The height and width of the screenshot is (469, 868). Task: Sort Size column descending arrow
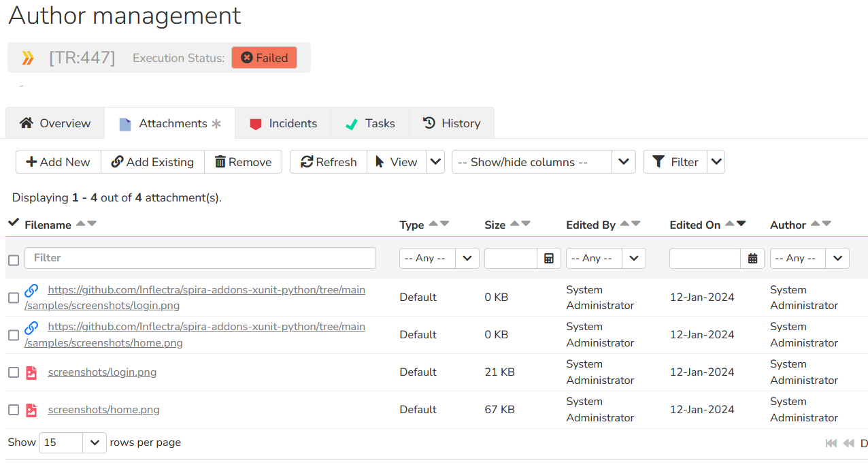(x=526, y=224)
